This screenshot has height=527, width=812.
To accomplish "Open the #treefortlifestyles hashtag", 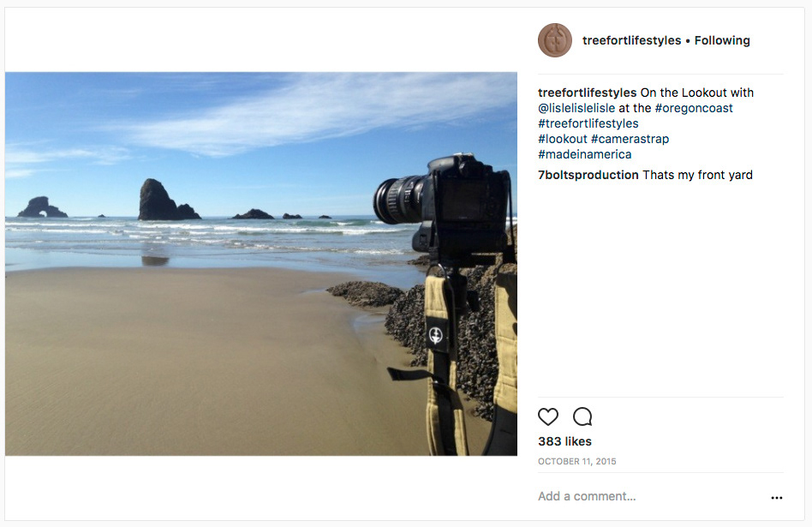I will 588,124.
